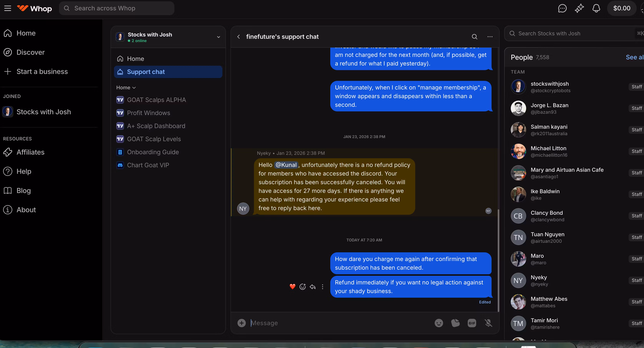This screenshot has height=348, width=644.
Task: Open the sticker picker
Action: [455, 323]
